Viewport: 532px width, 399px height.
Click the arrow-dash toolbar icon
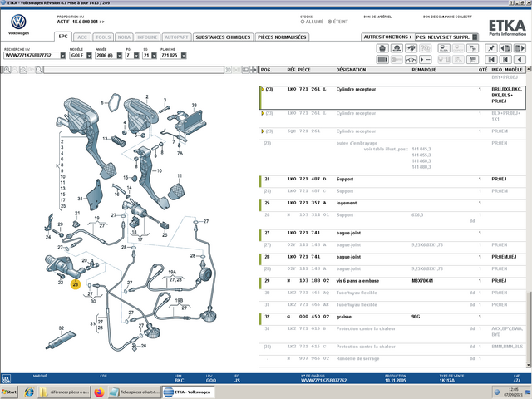click(425, 60)
